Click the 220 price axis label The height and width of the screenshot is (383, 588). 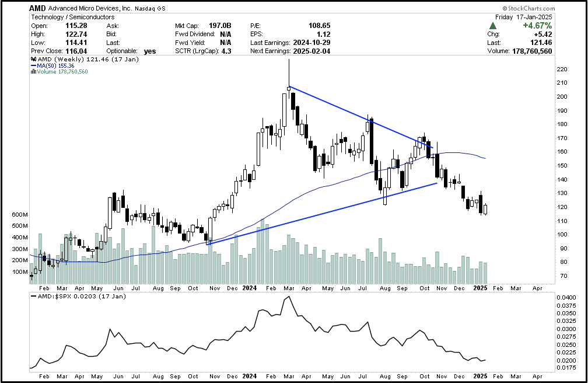[562, 69]
